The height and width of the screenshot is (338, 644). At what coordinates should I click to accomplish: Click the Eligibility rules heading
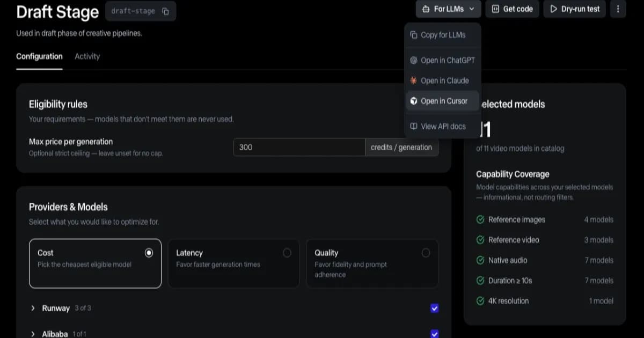coord(58,104)
